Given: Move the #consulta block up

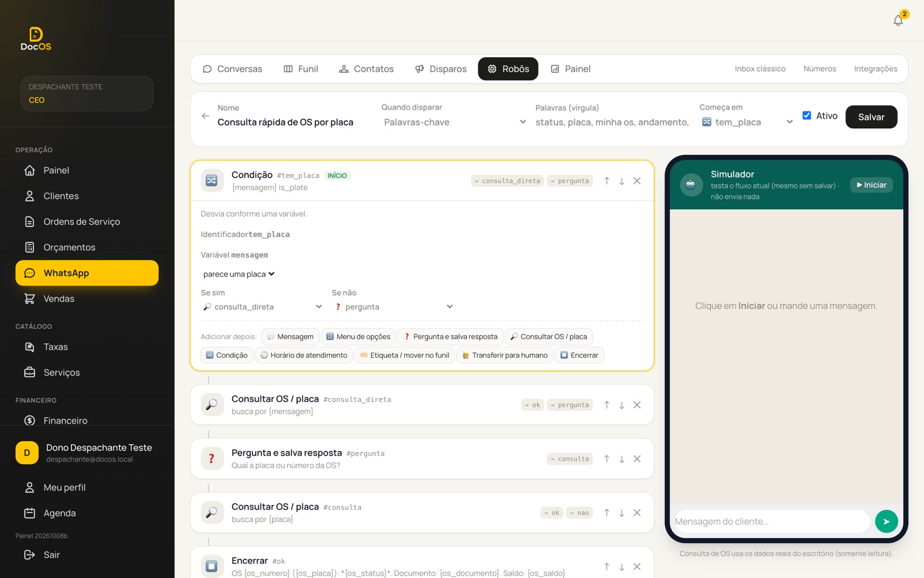Looking at the screenshot, I should click(x=607, y=513).
